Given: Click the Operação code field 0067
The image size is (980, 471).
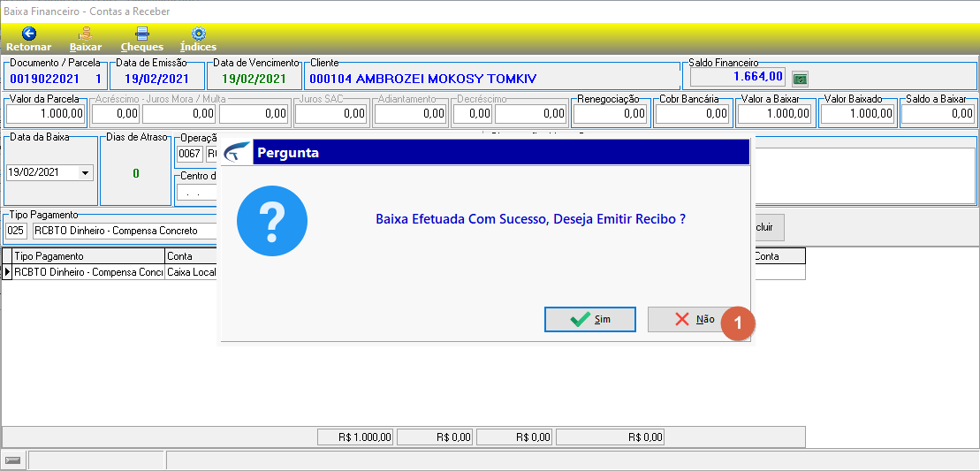Looking at the screenshot, I should 190,154.
